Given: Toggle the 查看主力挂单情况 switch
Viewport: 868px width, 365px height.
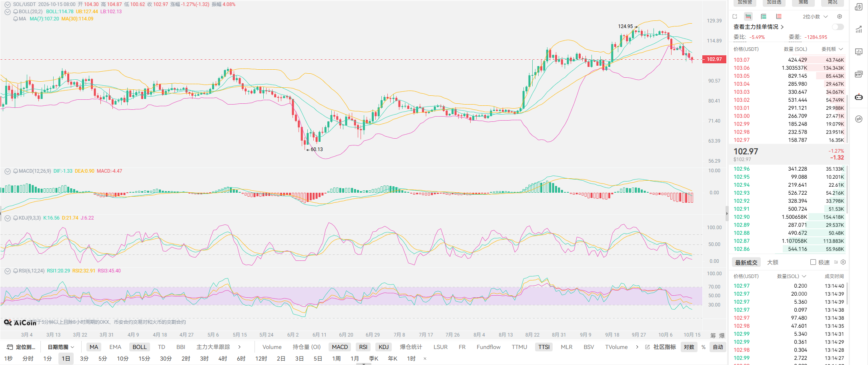Looking at the screenshot, I should point(838,27).
